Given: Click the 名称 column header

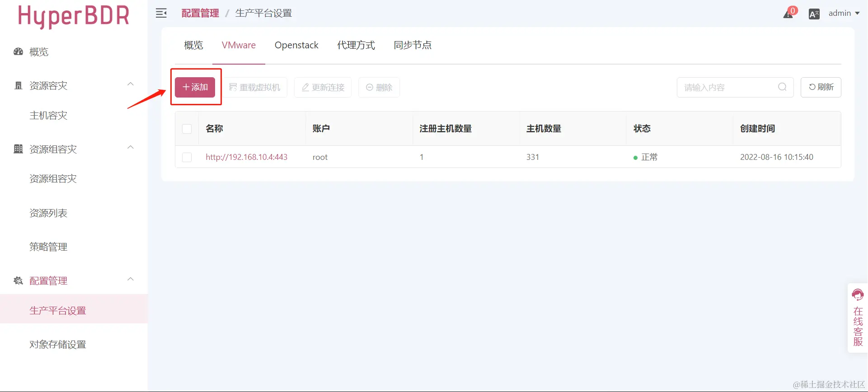Looking at the screenshot, I should [214, 129].
